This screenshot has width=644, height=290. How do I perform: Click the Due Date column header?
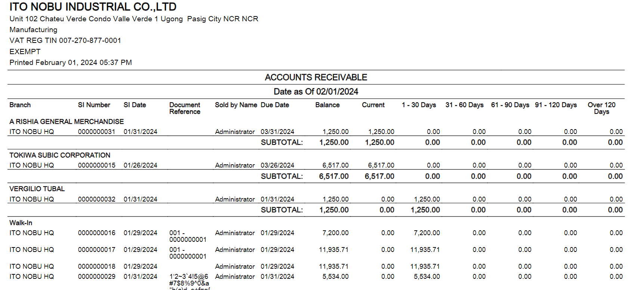pos(275,105)
